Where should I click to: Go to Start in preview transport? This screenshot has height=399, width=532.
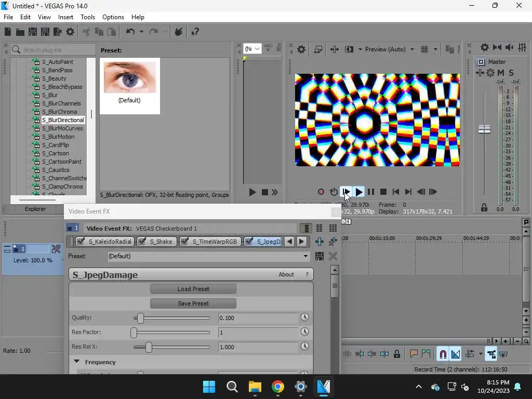click(395, 192)
